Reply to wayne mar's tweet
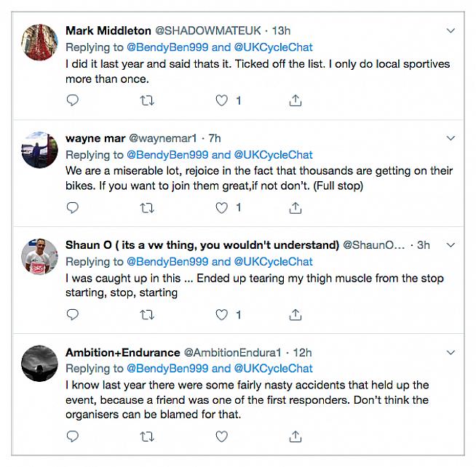Screen dimensions: 476x467 point(72,207)
